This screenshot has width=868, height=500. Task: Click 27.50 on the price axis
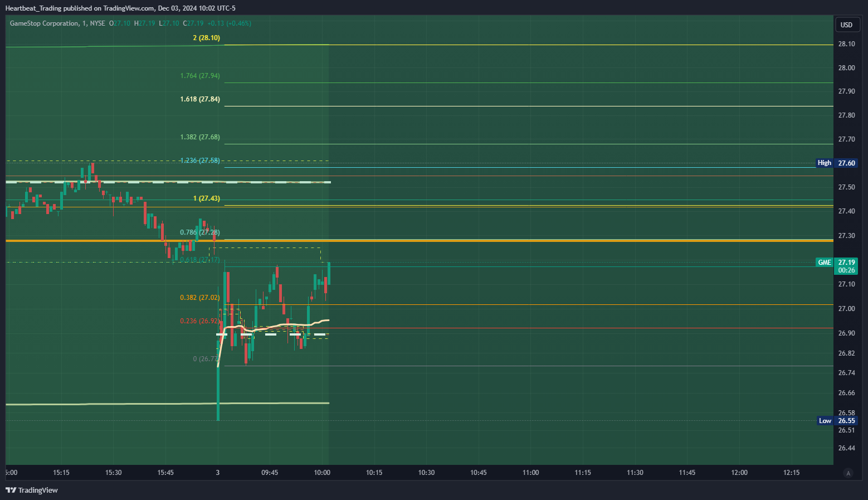(x=846, y=187)
